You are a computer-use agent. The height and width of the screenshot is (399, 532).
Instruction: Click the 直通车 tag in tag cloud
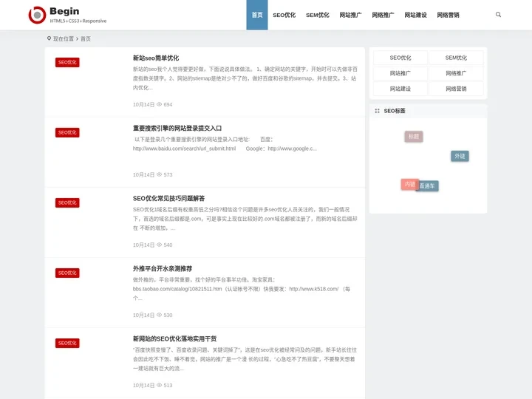coord(428,186)
